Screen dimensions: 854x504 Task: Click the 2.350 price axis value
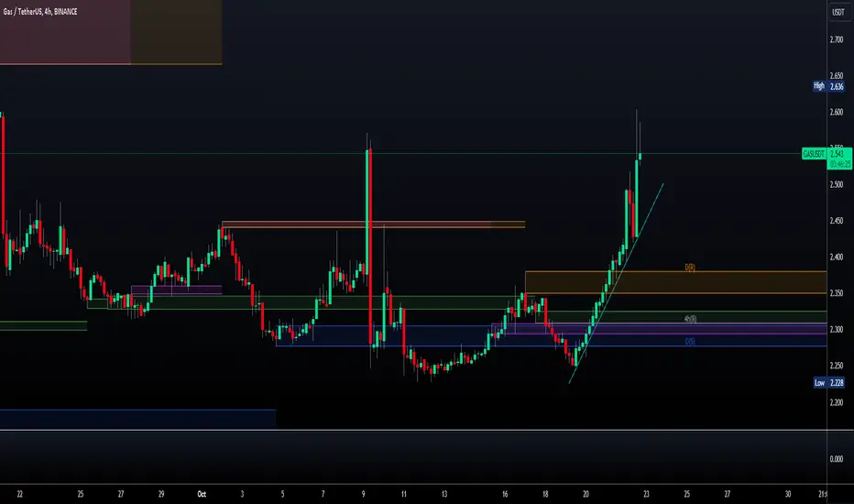tap(837, 293)
